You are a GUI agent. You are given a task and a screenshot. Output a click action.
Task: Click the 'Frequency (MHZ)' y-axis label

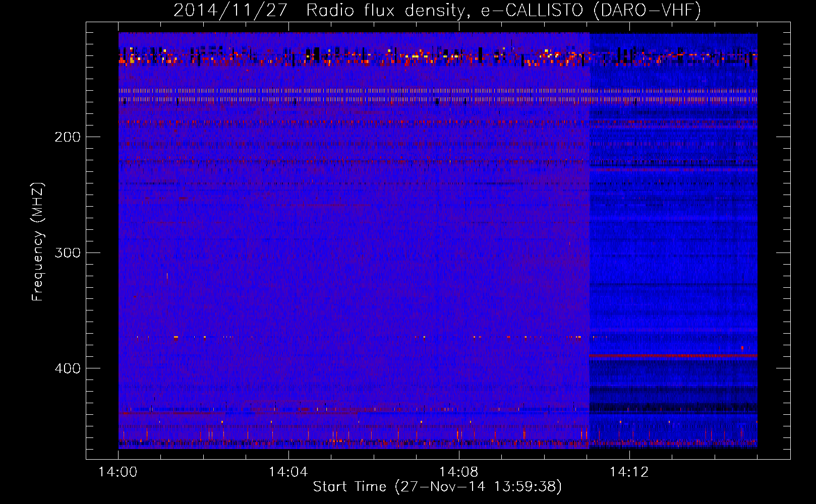click(x=38, y=242)
